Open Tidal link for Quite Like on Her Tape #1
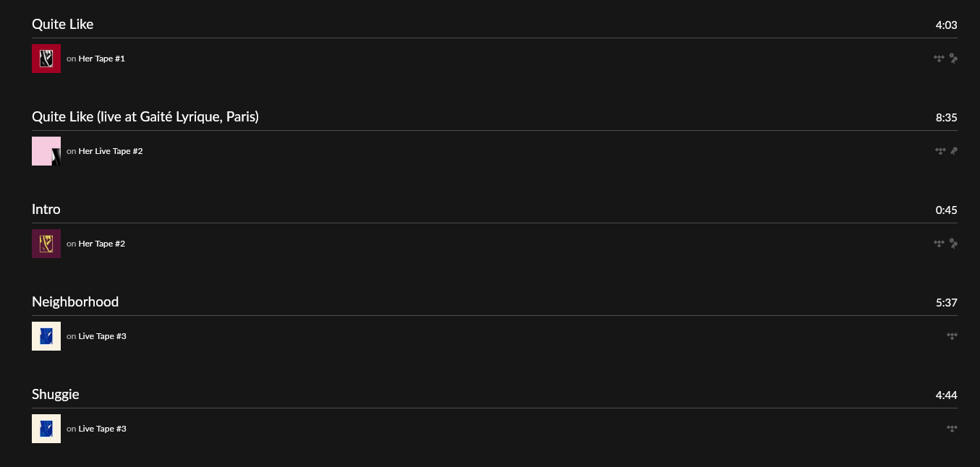The image size is (980, 467). (939, 59)
